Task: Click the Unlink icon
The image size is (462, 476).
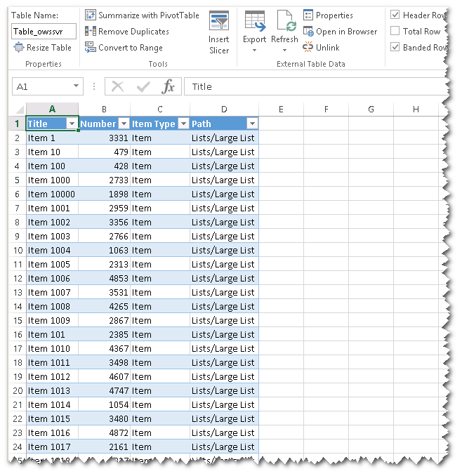Action: coord(308,47)
